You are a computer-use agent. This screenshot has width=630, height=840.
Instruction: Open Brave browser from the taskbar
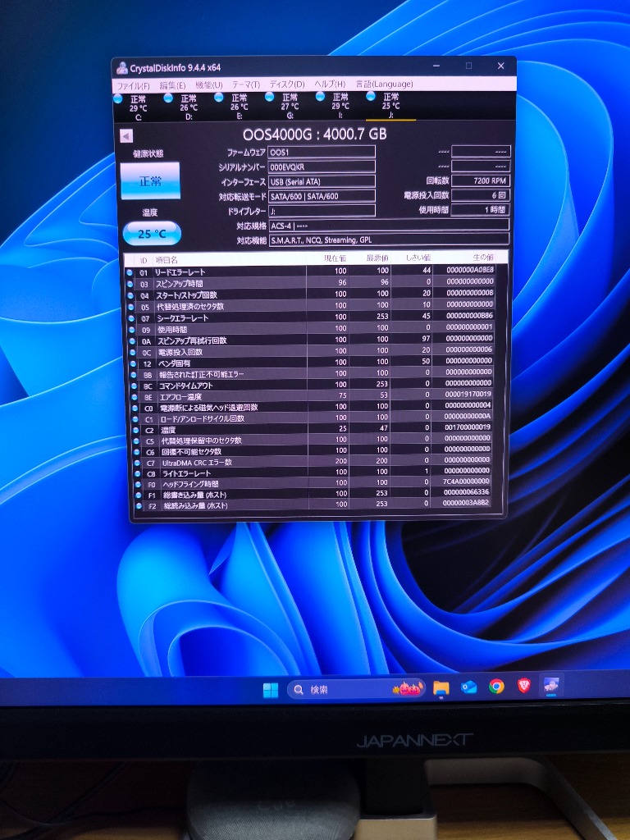(x=523, y=686)
